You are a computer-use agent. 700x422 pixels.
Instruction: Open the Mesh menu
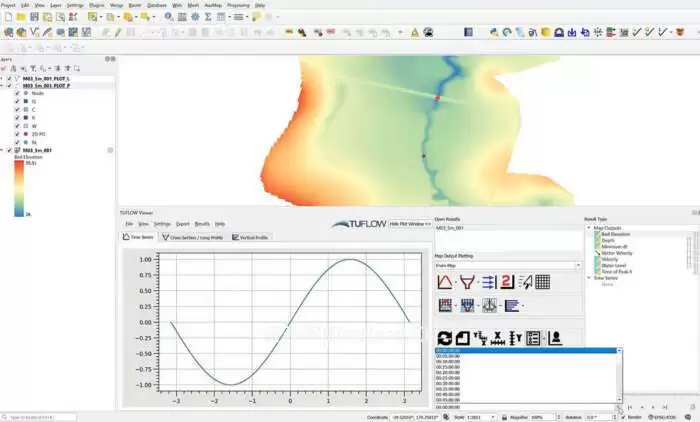pyautogui.click(x=193, y=5)
